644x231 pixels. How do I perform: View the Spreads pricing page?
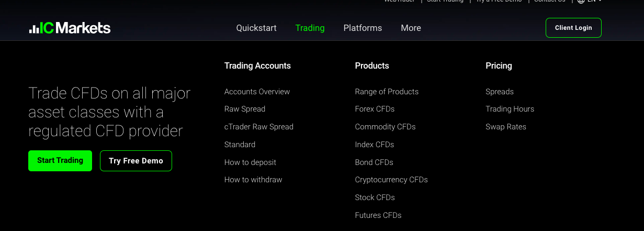(x=500, y=92)
